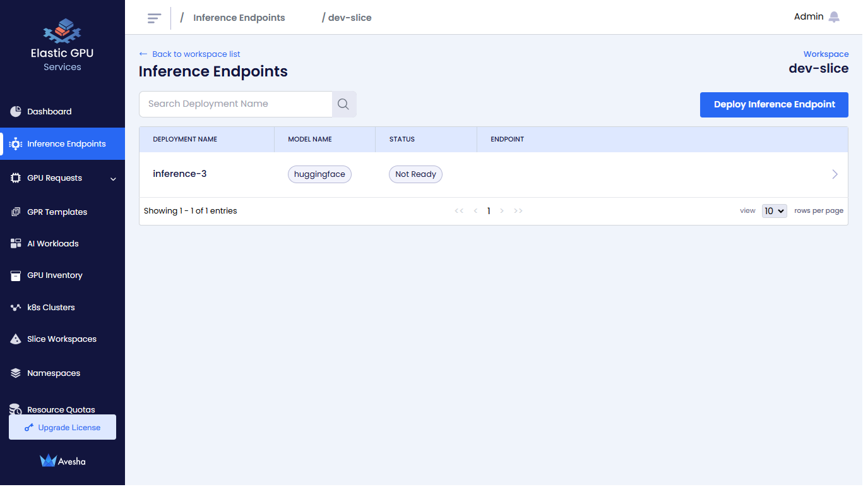Viewport: 868px width, 494px height.
Task: Click the Admin user label
Action: [809, 17]
